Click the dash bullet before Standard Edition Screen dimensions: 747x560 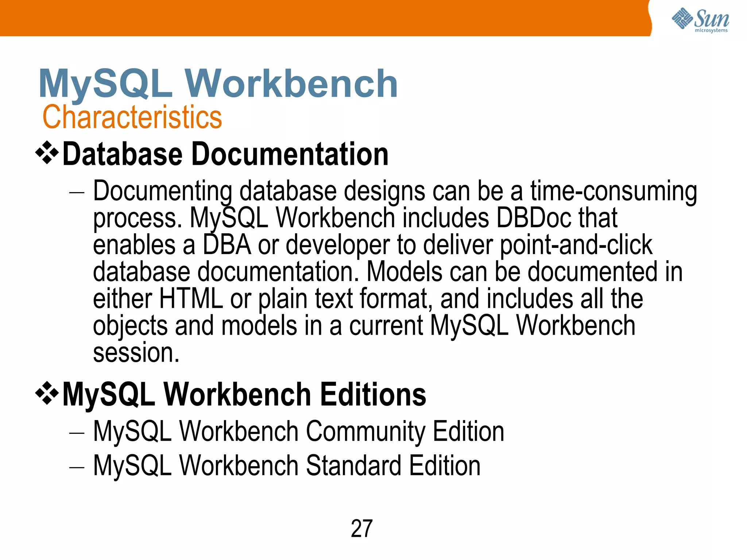[x=77, y=467]
